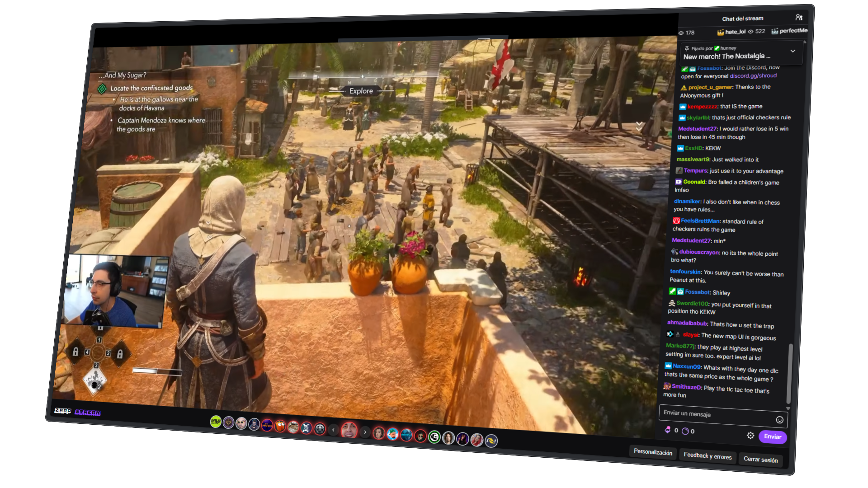Click the Zapp Stream logo
Viewport: 868px width, 488px height.
(x=77, y=412)
